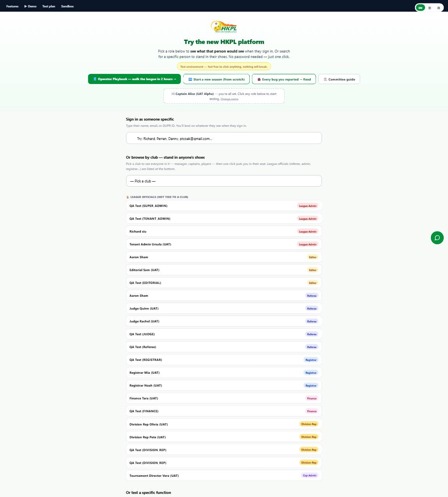
Task: Open the Sandbox nav item
Action: (x=67, y=6)
